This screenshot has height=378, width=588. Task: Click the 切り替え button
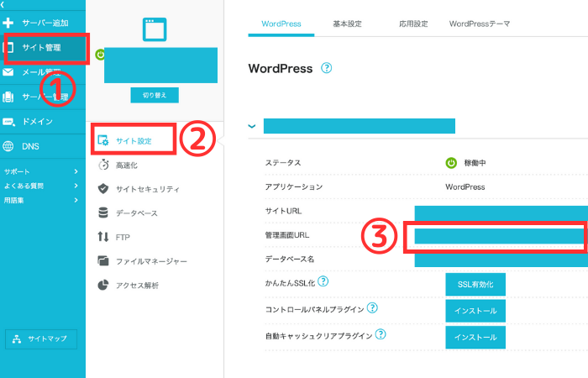click(x=155, y=95)
